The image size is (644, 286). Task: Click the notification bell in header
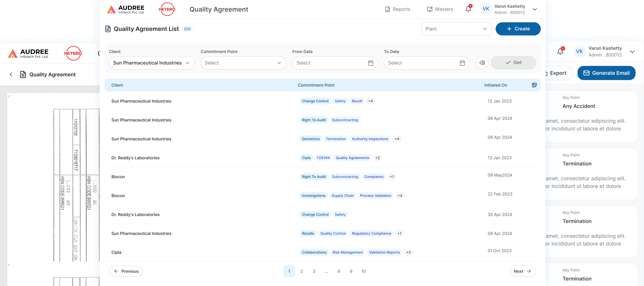[468, 9]
